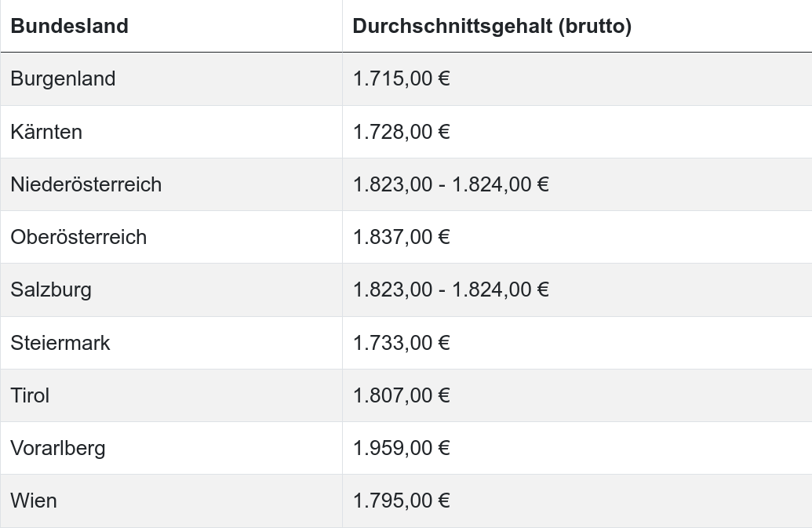Image resolution: width=812 pixels, height=528 pixels.
Task: Click the 1.959,00 € salary value
Action: pyautogui.click(x=401, y=448)
